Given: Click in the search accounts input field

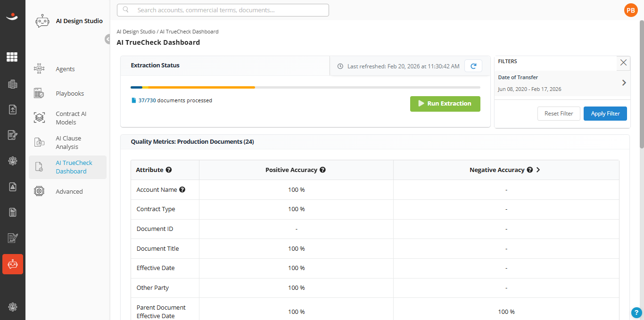Looking at the screenshot, I should click(223, 10).
